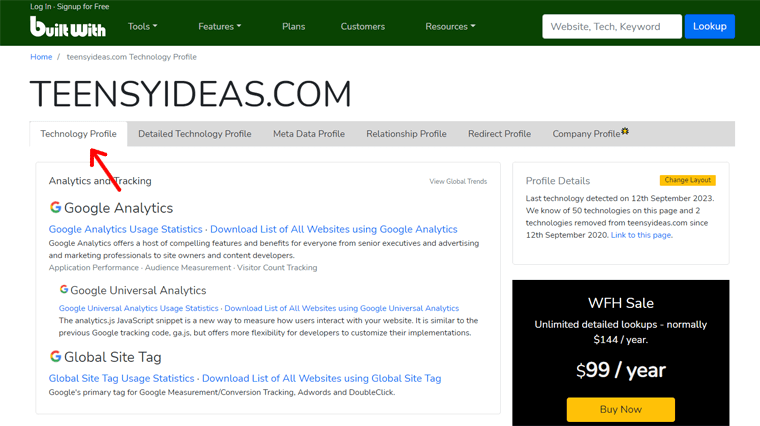760x426 pixels.
Task: Open Global Site Tag Usage Statistics link
Action: (121, 379)
